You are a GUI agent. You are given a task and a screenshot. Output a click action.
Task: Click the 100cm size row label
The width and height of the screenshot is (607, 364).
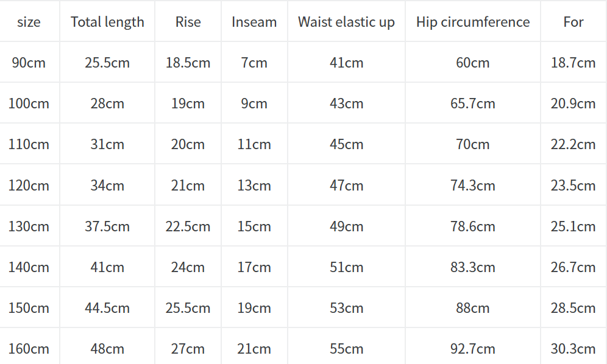(x=29, y=103)
